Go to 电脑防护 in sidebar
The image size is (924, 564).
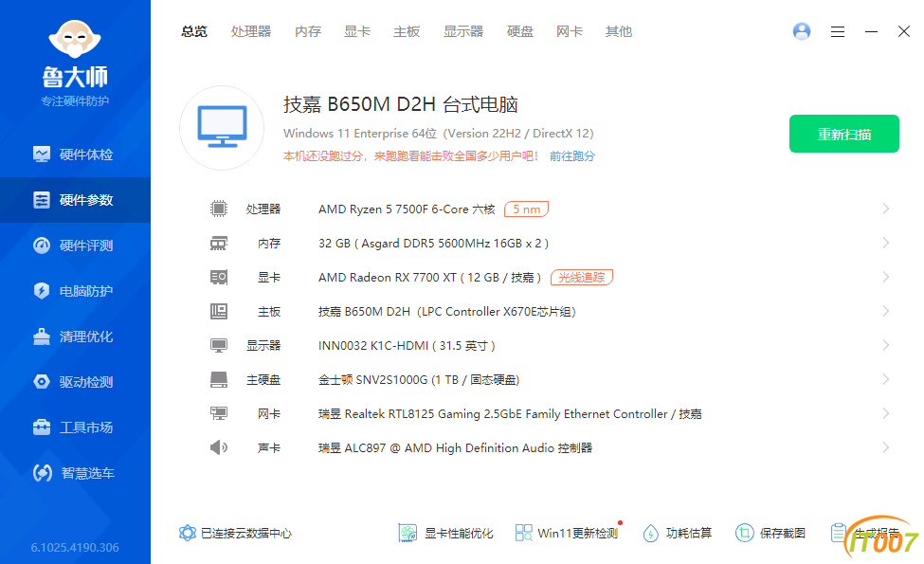[x=75, y=291]
